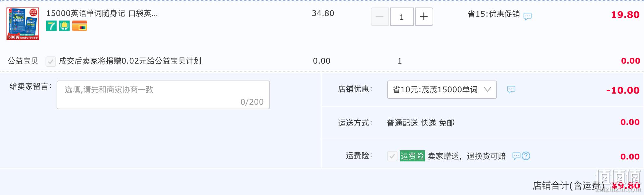Toggle the 运费险 shipping insurance checkbox
This screenshot has height=195, width=644.
[x=392, y=156]
